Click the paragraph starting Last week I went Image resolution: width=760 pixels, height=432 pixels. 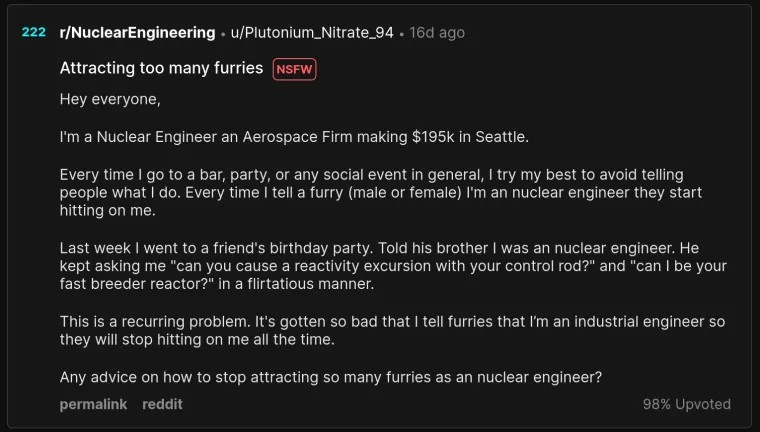[393, 266]
